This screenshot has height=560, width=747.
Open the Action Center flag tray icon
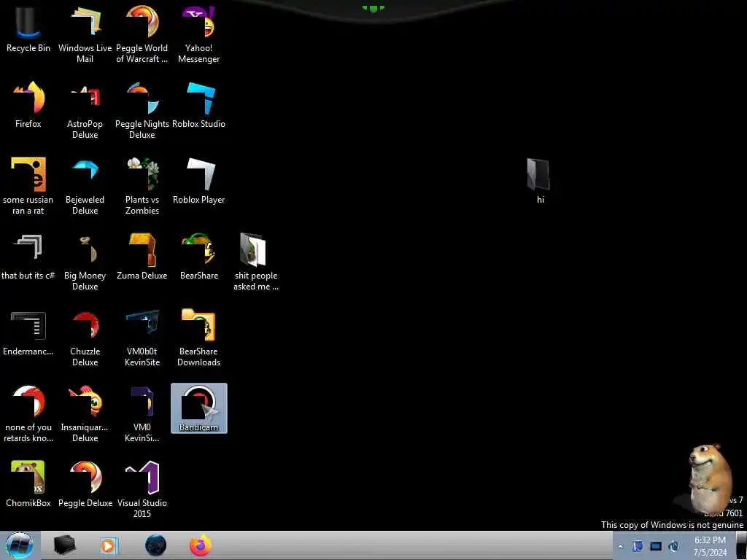[x=638, y=546]
